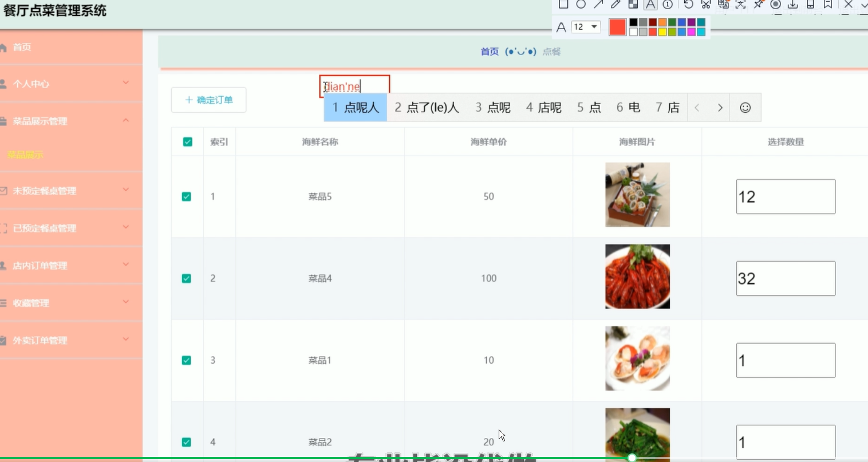The height and width of the screenshot is (462, 868).
Task: Pick the magenta color swatch
Action: [692, 32]
